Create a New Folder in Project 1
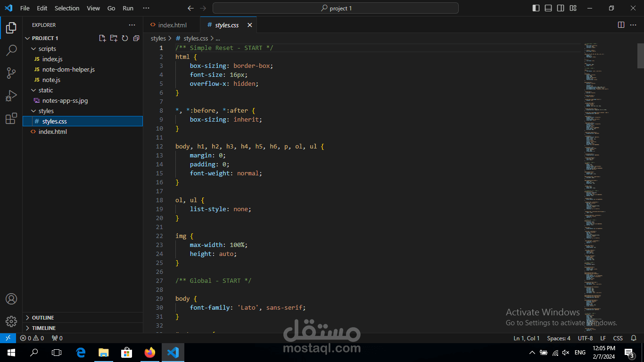The height and width of the screenshot is (362, 644). pos(114,38)
